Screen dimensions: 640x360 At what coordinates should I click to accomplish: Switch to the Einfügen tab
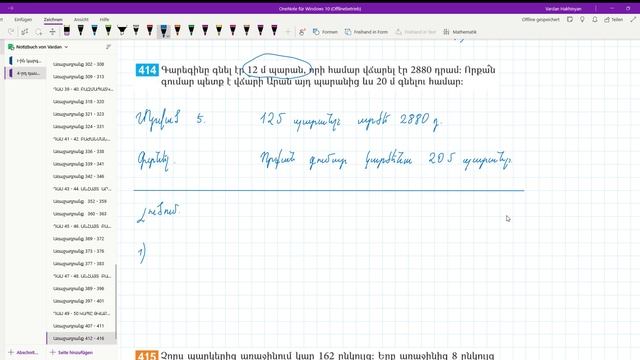tap(23, 20)
